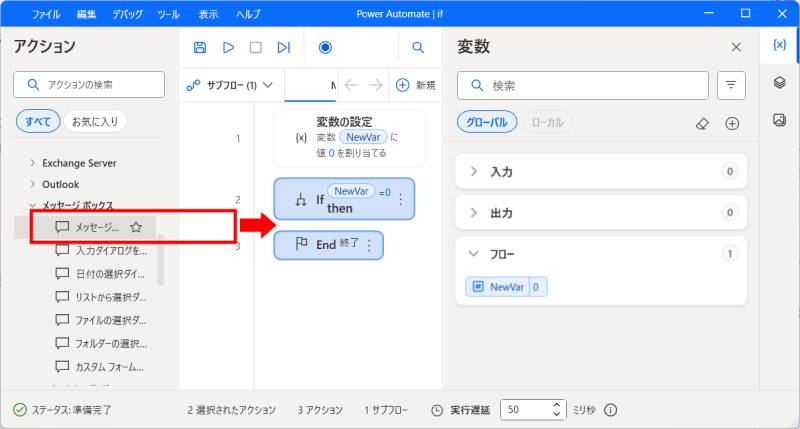Screen dimensions: 800x429
Task: Start the recorder icon
Action: coord(325,47)
